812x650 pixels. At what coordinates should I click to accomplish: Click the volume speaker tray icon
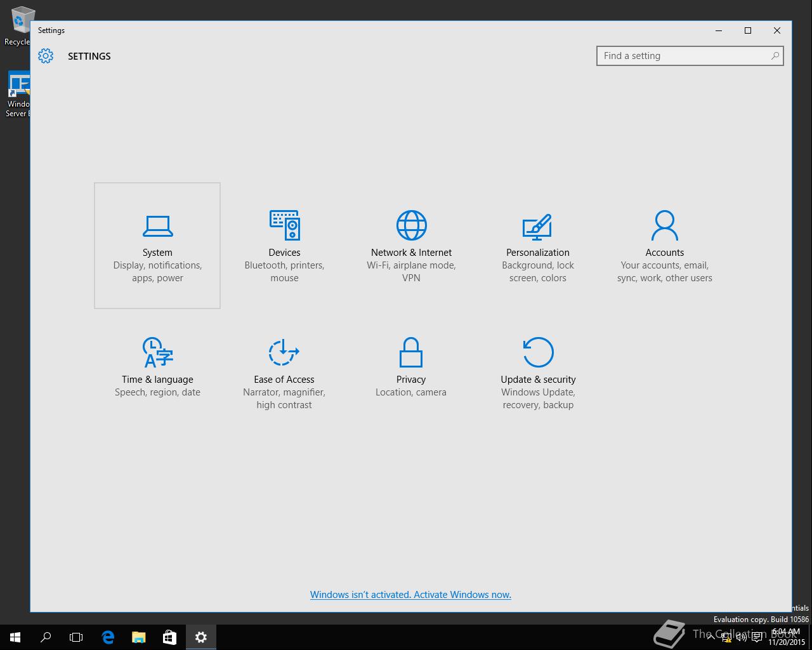click(x=741, y=637)
